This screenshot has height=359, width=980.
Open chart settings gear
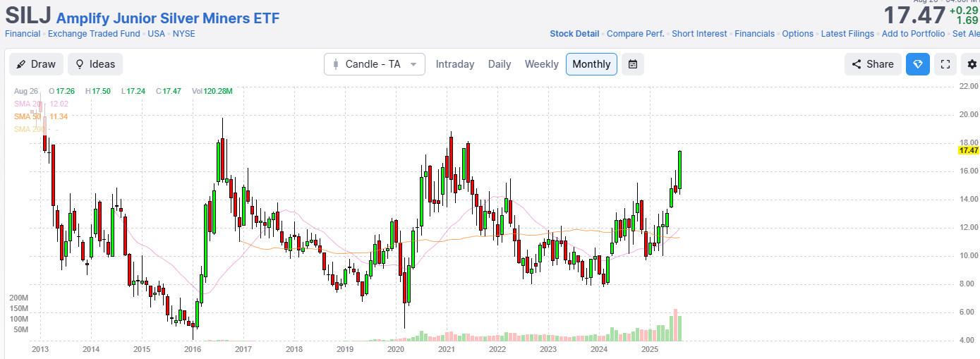coord(972,64)
